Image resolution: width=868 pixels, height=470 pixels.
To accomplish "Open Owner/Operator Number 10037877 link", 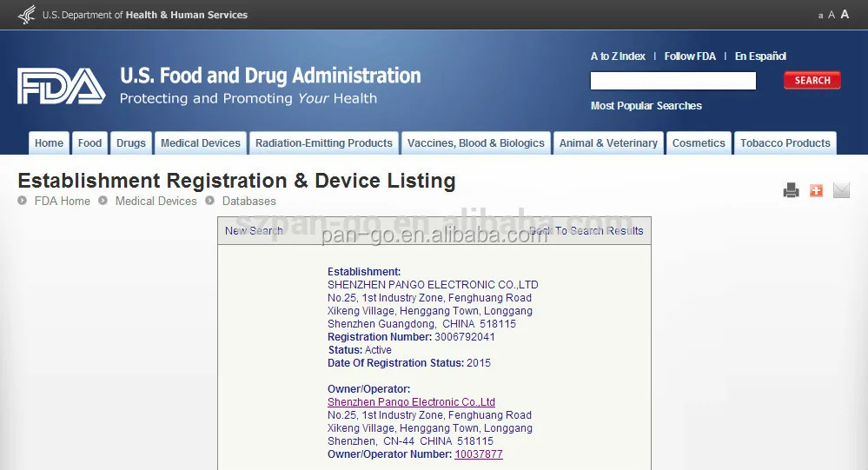I will click(479, 454).
